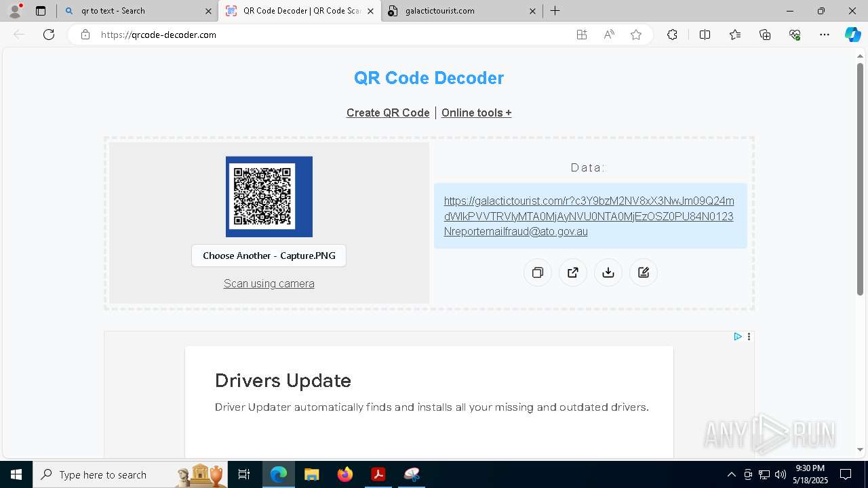
Task: Refresh the page with the reload icon
Action: coord(49,35)
